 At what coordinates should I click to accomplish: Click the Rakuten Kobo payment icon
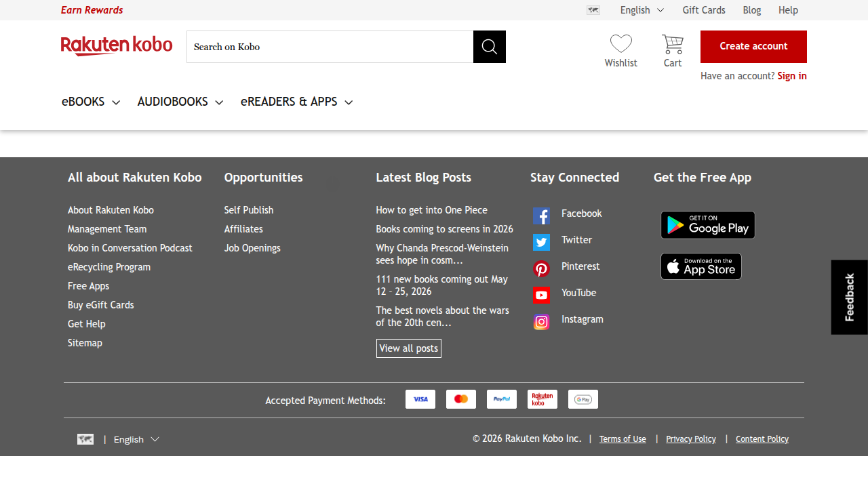point(542,399)
